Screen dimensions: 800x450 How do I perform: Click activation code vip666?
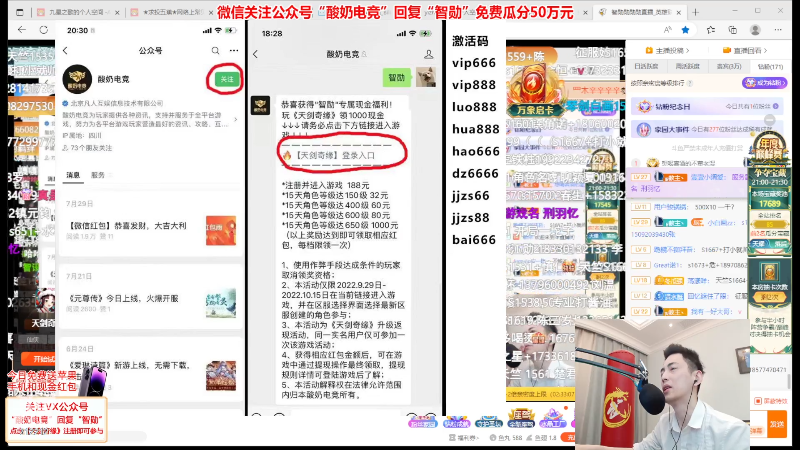coord(474,63)
